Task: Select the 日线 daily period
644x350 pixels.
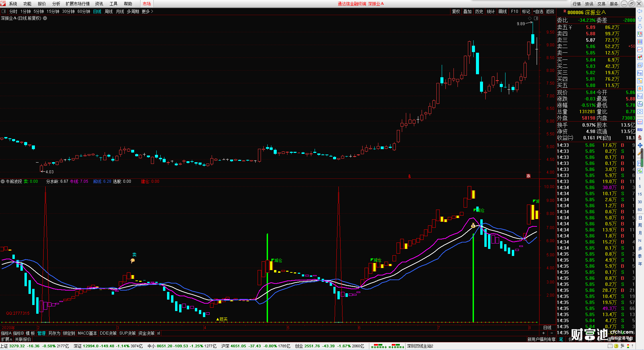Action: pos(97,11)
